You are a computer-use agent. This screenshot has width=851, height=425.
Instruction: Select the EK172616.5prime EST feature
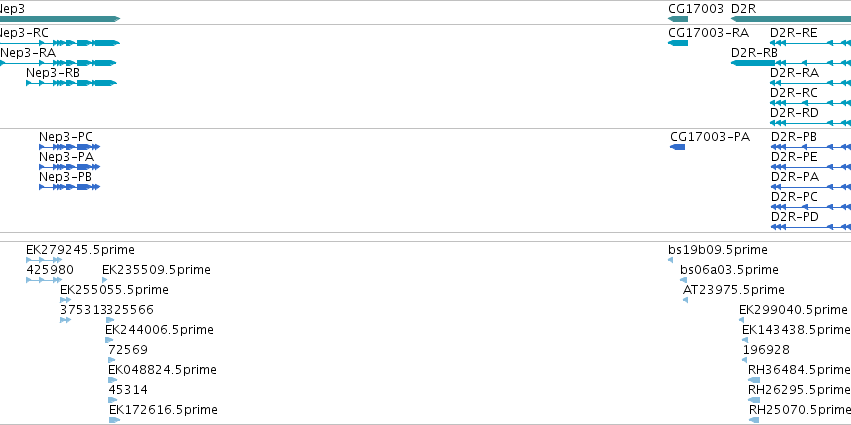(115, 420)
